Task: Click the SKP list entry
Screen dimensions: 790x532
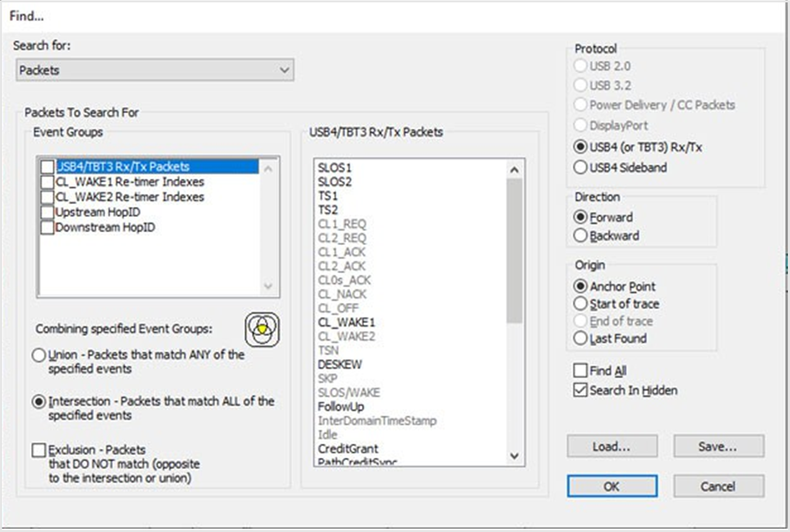Action: pyautogui.click(x=327, y=378)
